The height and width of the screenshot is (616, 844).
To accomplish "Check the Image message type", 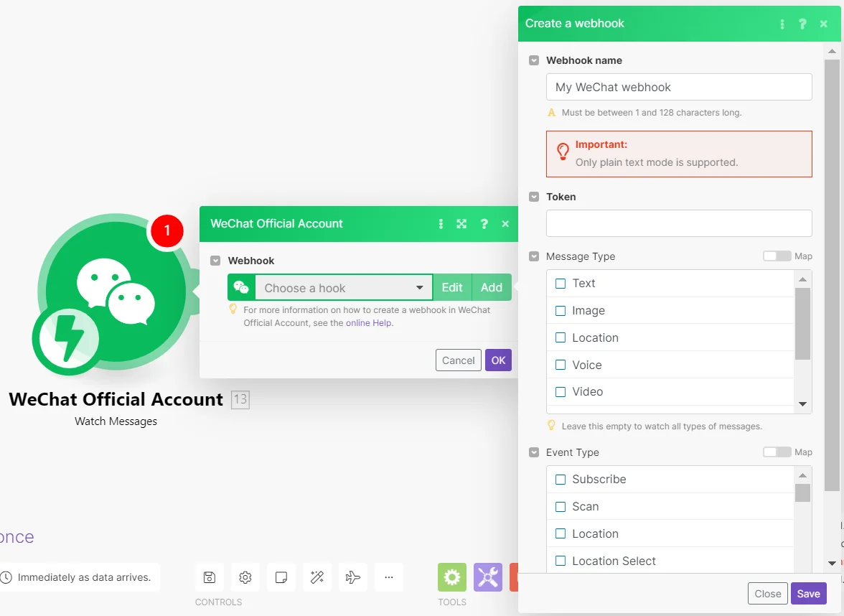I will pyautogui.click(x=561, y=311).
